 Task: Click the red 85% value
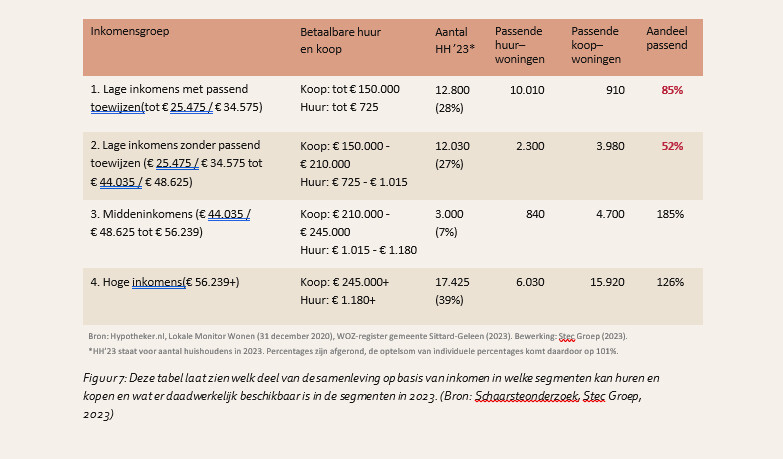click(x=671, y=90)
